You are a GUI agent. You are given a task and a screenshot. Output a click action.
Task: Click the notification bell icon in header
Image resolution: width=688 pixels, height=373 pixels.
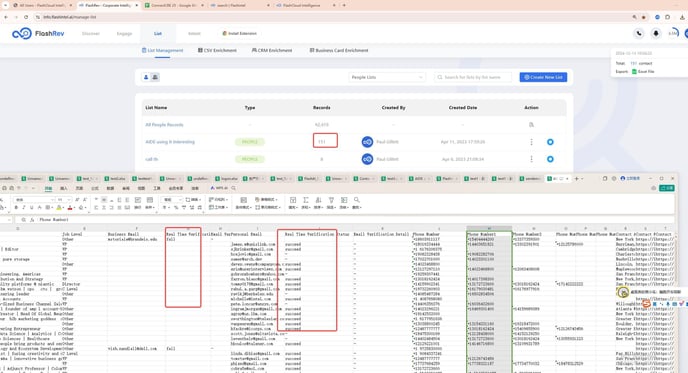pyautogui.click(x=656, y=33)
